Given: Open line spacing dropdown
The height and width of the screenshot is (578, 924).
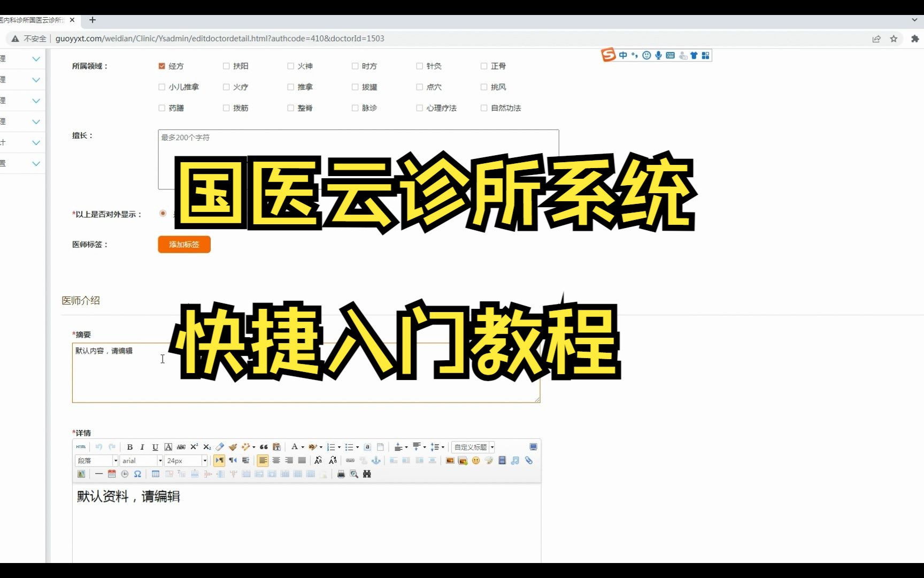Looking at the screenshot, I should (443, 447).
